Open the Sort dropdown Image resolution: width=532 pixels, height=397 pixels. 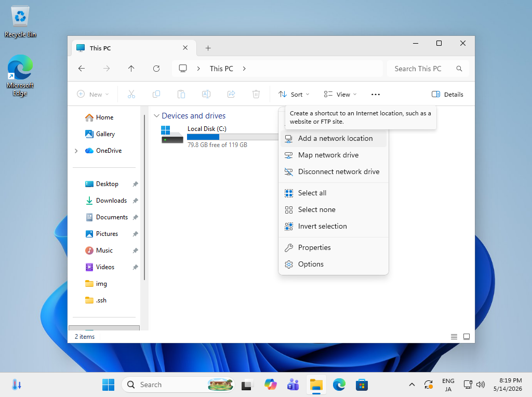[294, 95]
